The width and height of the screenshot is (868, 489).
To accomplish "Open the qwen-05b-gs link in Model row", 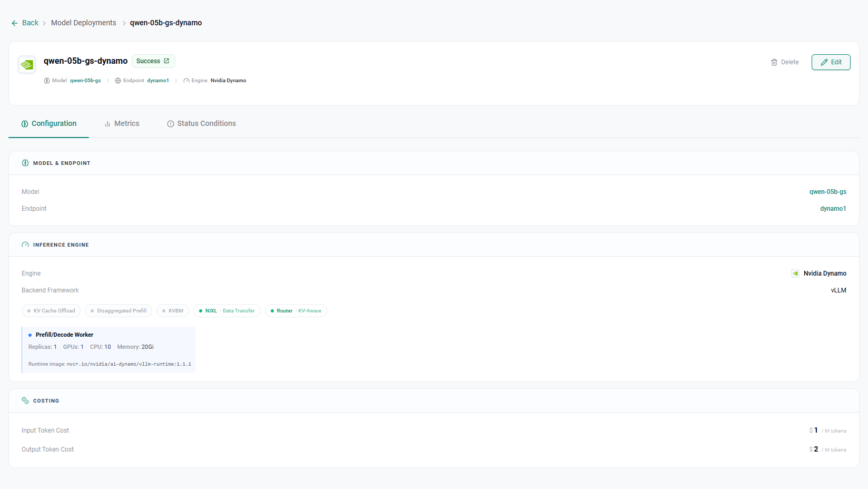I will click(x=828, y=192).
